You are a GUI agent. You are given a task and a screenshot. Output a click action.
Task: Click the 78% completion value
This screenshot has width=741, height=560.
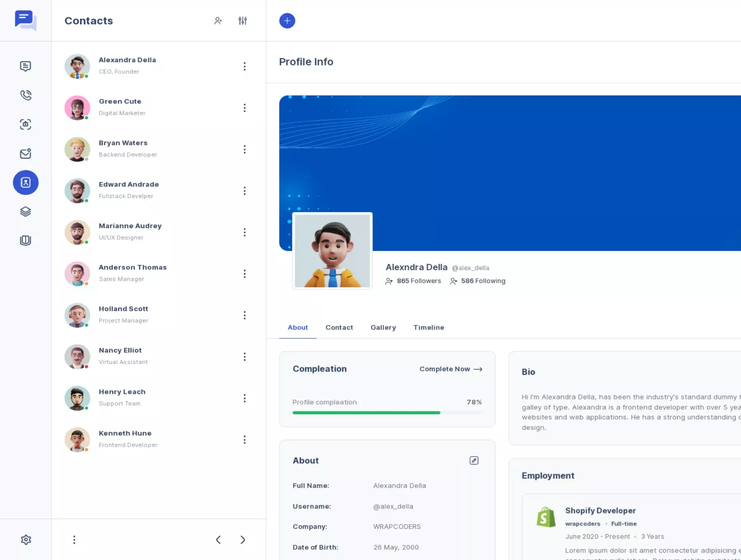tap(474, 402)
